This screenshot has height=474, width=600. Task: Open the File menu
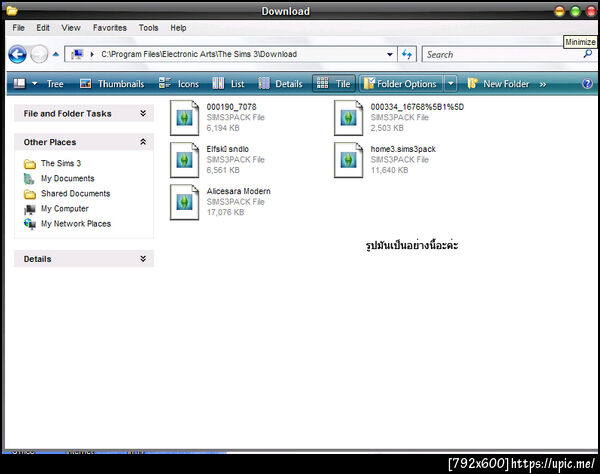pyautogui.click(x=18, y=28)
